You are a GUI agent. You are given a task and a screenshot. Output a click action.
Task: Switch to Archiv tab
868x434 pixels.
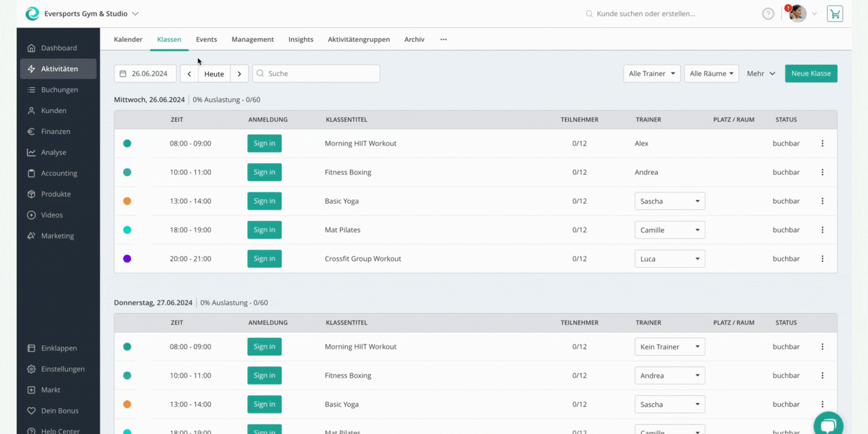tap(414, 39)
